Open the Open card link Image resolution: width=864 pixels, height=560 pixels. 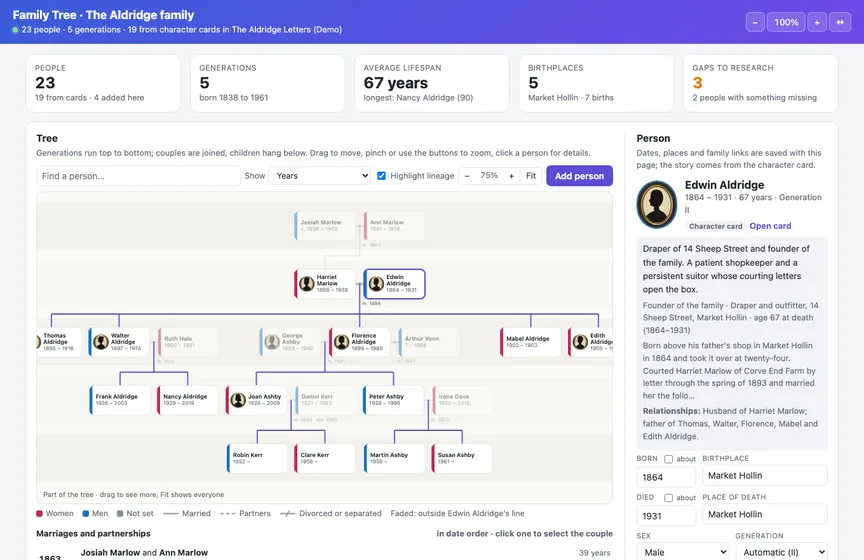(x=770, y=226)
